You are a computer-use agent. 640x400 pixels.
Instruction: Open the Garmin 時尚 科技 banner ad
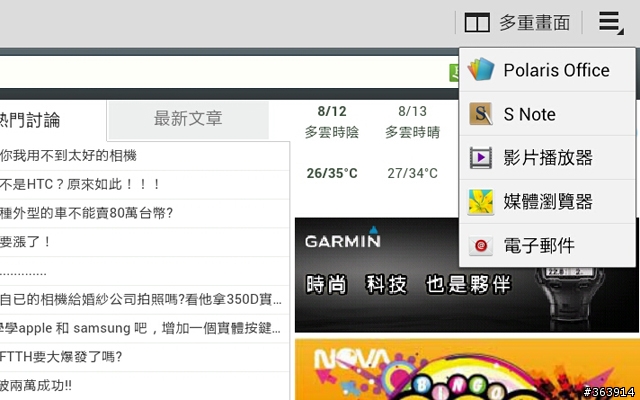467,275
